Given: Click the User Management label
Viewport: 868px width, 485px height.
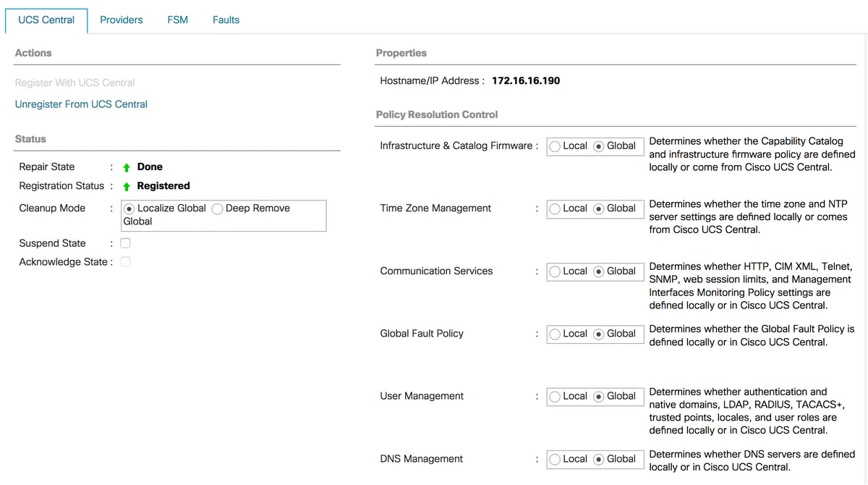Looking at the screenshot, I should pos(422,396).
